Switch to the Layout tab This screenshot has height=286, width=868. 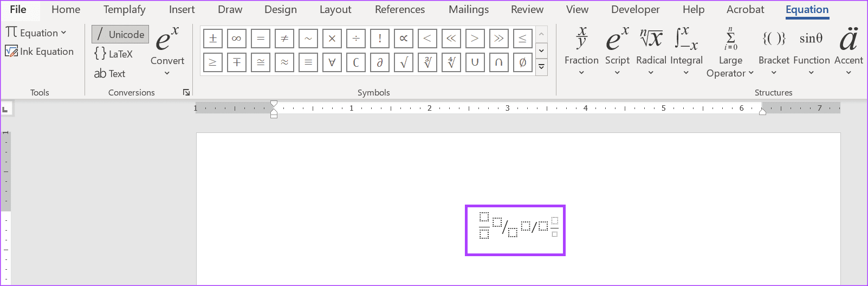335,9
